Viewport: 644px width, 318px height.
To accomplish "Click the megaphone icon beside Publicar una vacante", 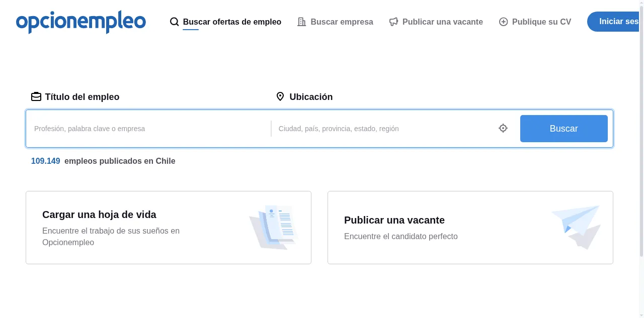I will (x=393, y=22).
